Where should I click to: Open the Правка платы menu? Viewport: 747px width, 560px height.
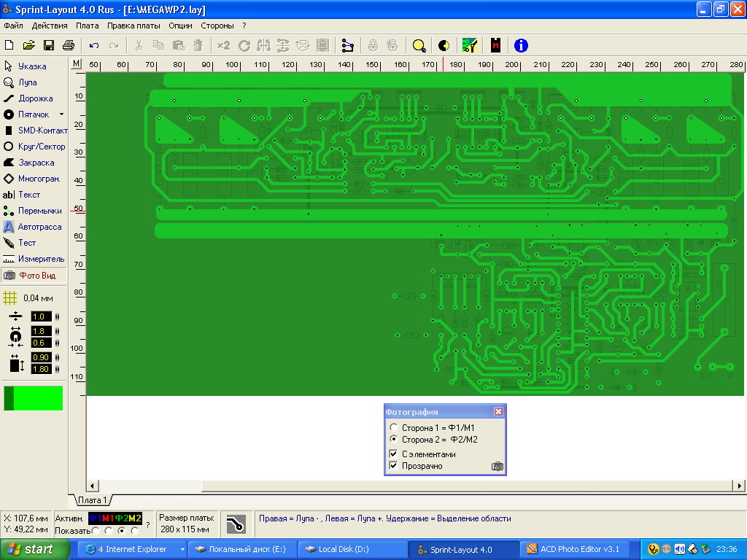133,26
